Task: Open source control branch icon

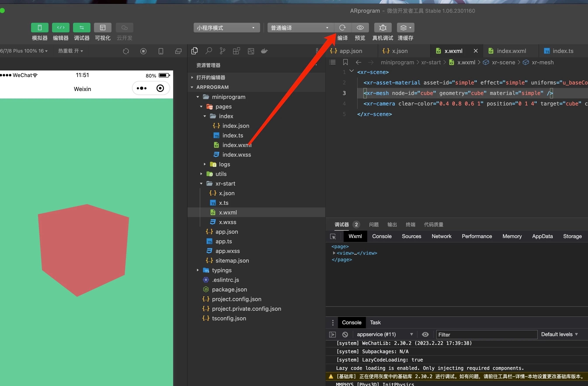Action: (222, 51)
